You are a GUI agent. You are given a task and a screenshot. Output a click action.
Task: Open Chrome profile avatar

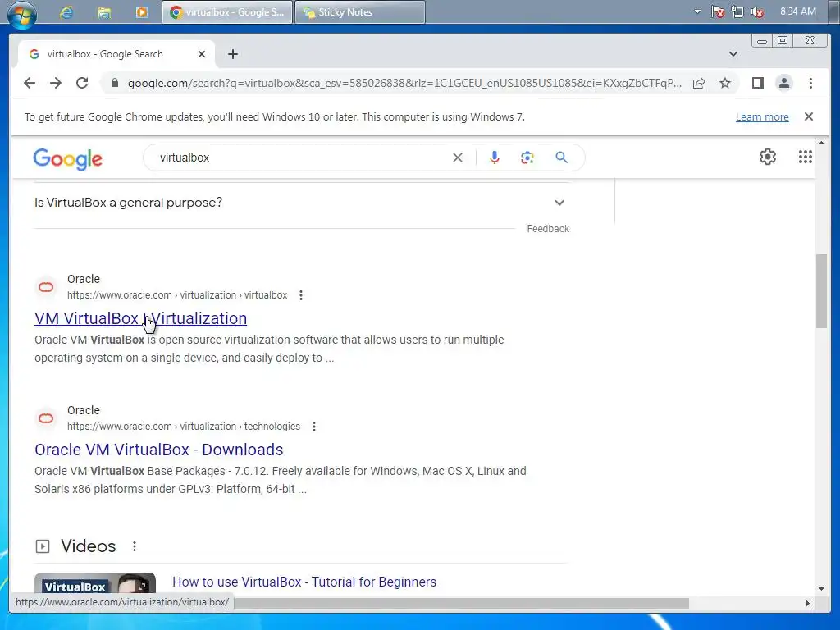783,83
